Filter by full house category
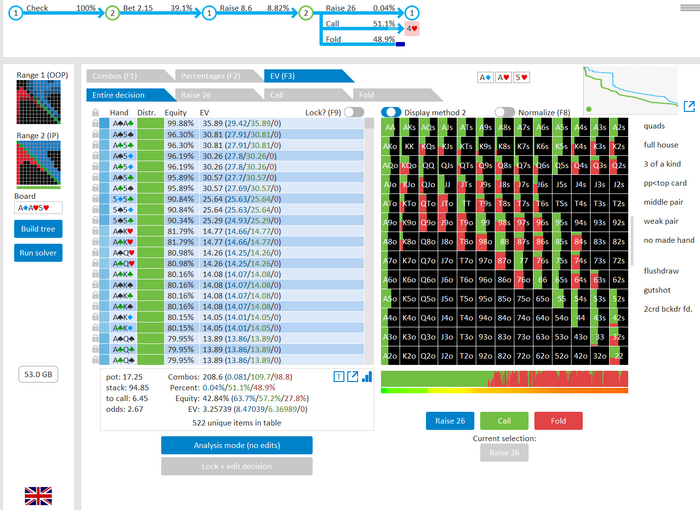 click(661, 145)
